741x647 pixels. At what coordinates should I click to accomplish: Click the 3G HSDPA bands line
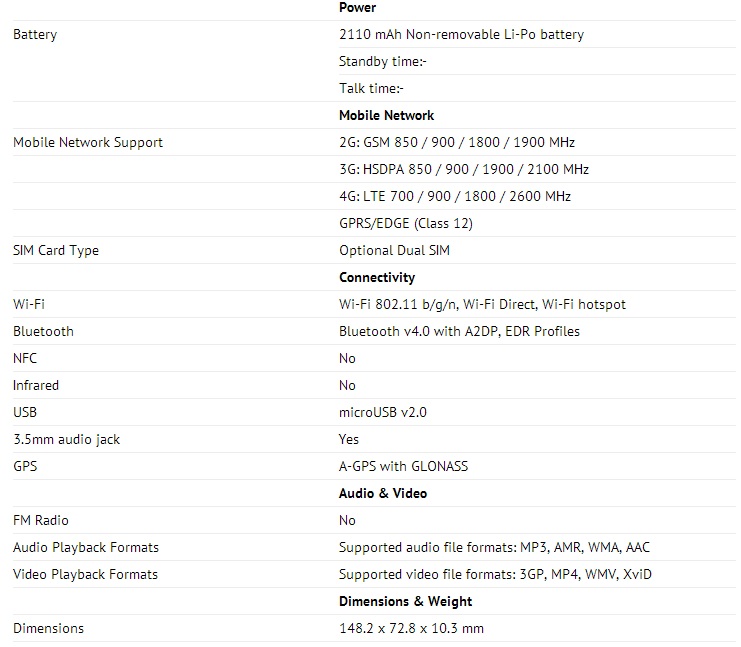464,170
